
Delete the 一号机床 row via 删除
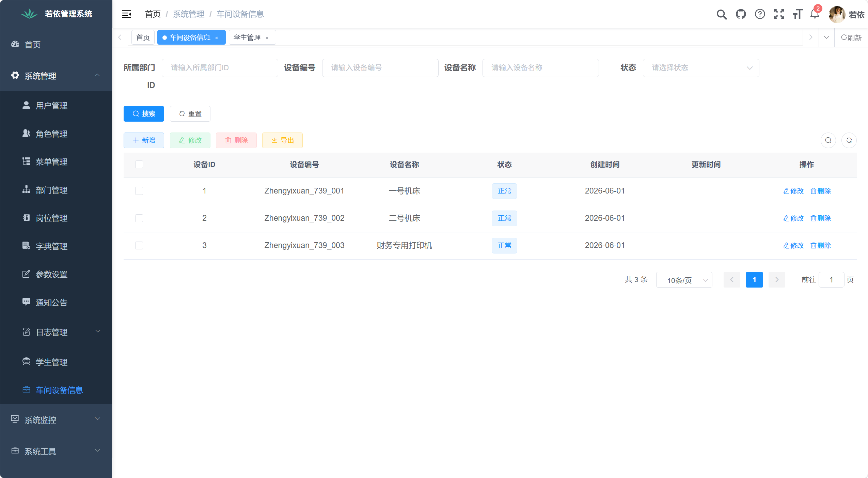click(x=821, y=191)
